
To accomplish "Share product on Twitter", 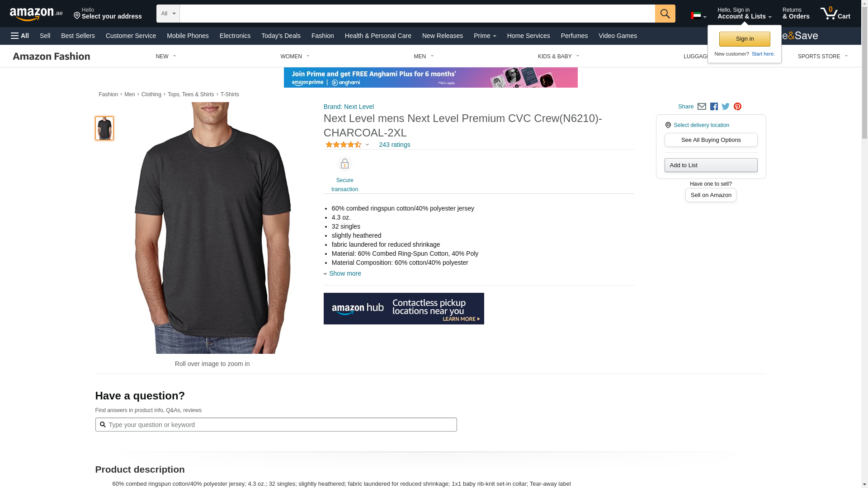I will tap(726, 107).
